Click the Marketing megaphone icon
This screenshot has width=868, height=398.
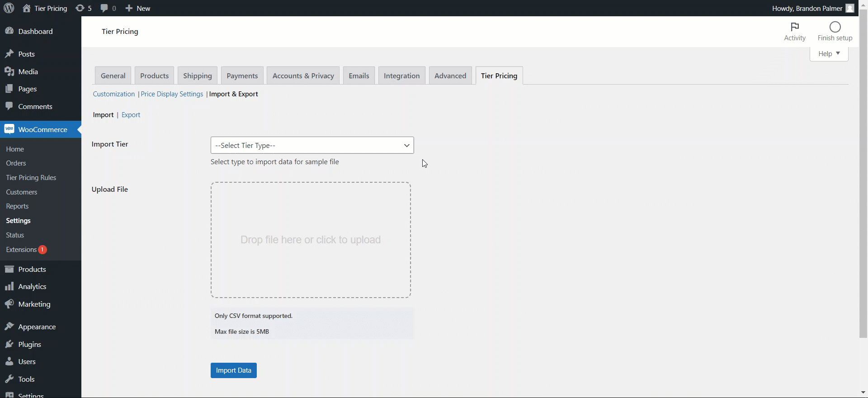(9, 304)
